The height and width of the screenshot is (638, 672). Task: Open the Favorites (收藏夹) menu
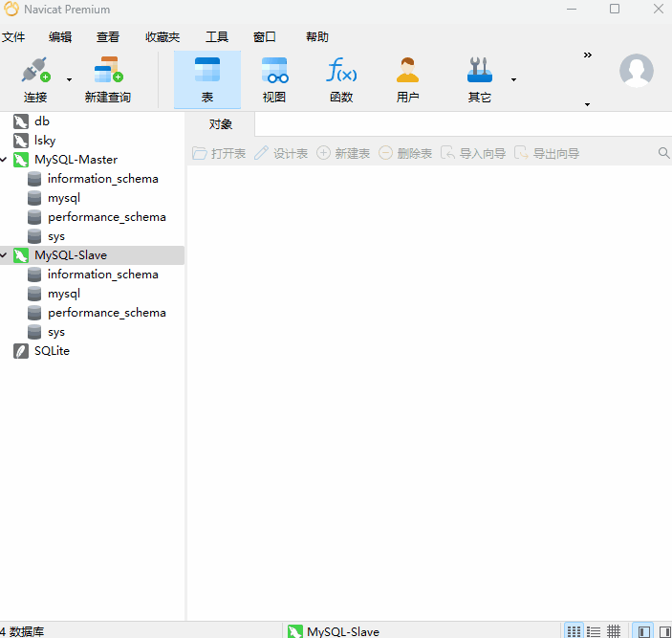pos(163,37)
